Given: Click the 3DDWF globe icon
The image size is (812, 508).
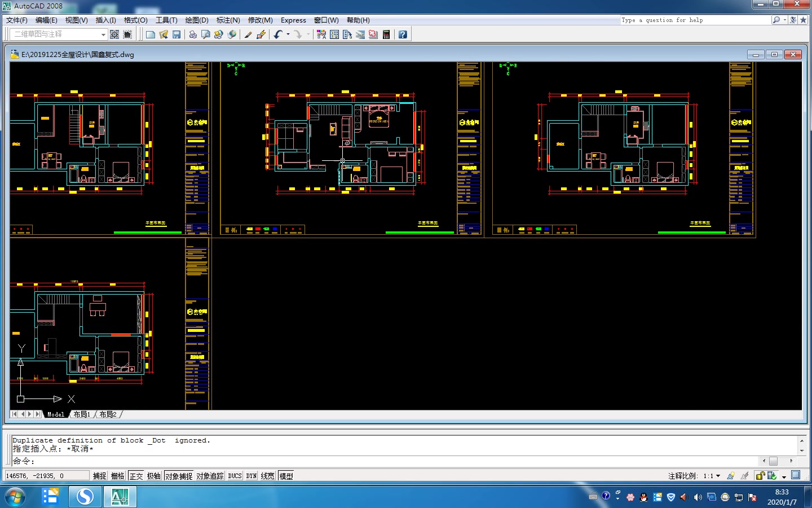Looking at the screenshot, I should tap(232, 34).
